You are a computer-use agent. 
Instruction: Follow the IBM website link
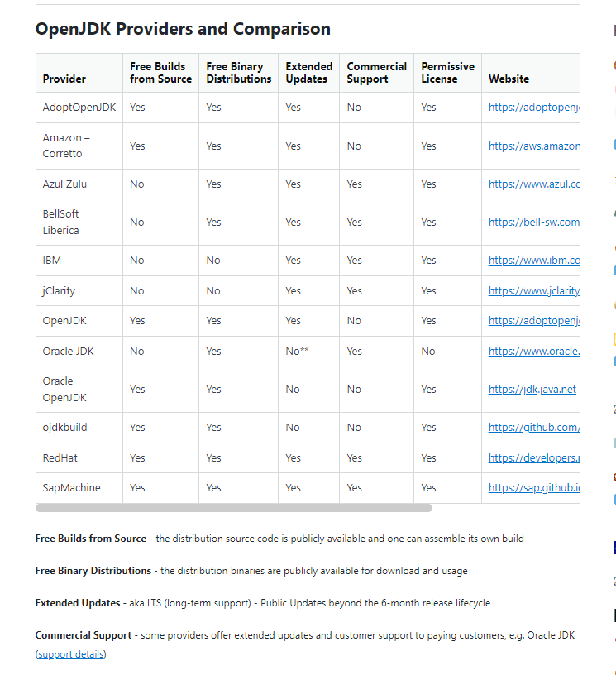[x=534, y=261]
